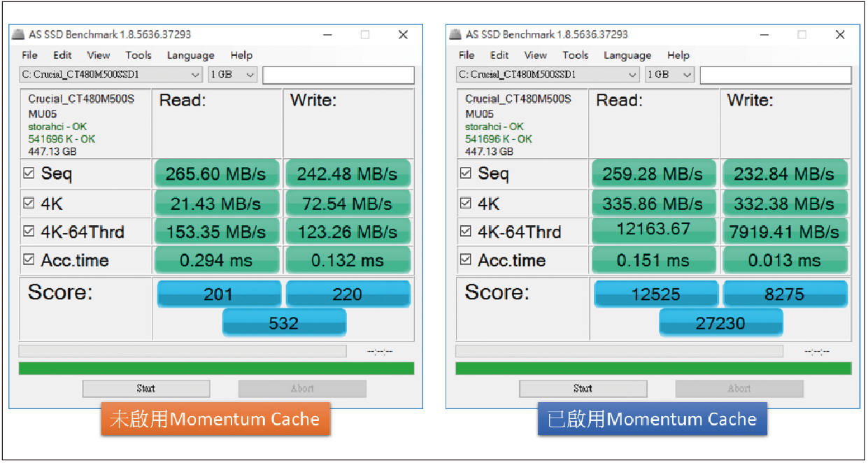Viewport: 868px width, 463px height.
Task: Click the write score 220
Action: pyautogui.click(x=348, y=294)
